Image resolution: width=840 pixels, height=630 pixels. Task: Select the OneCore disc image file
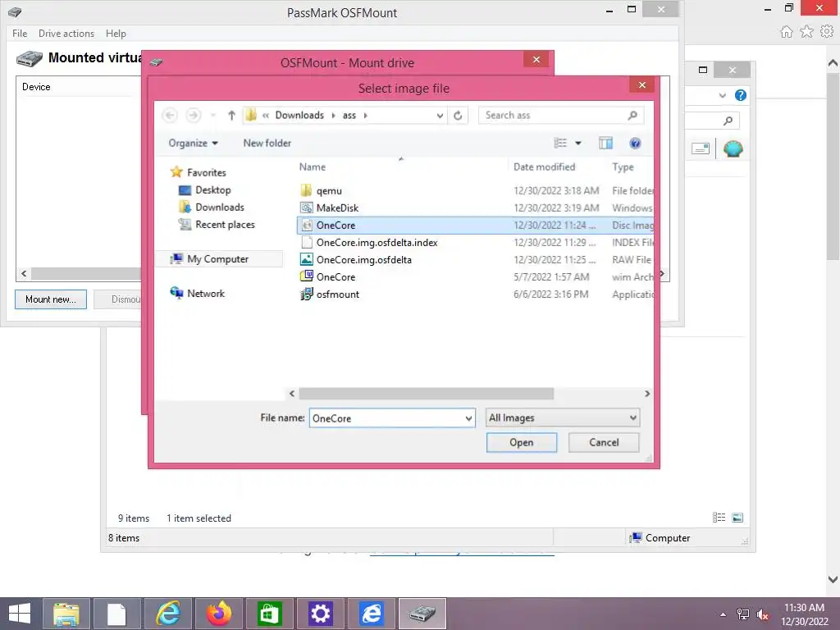point(475,225)
